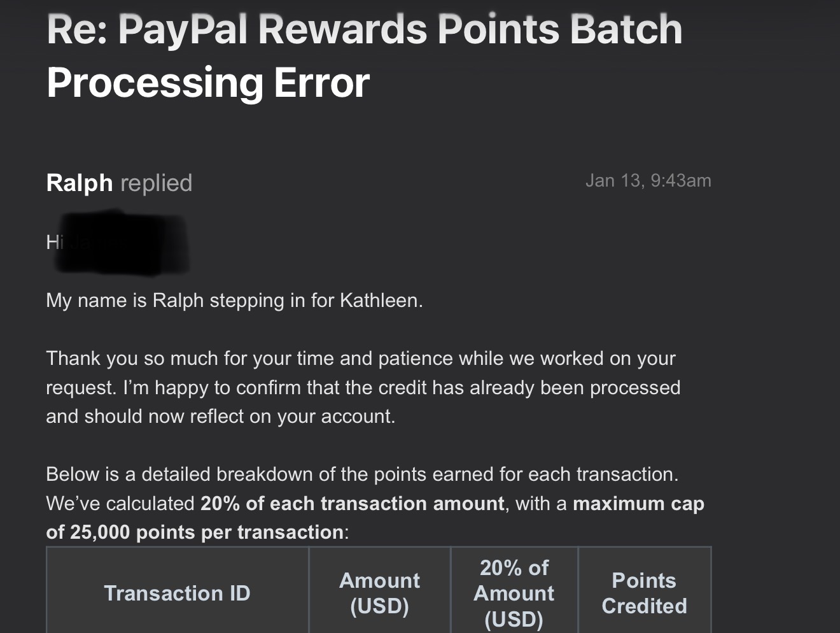Click the bold "maximum cap" text
Image resolution: width=840 pixels, height=633 pixels.
pos(638,504)
